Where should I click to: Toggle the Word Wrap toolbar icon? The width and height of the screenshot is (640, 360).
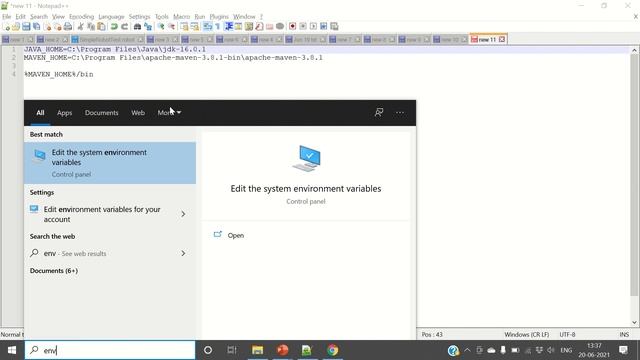pyautogui.click(x=207, y=27)
